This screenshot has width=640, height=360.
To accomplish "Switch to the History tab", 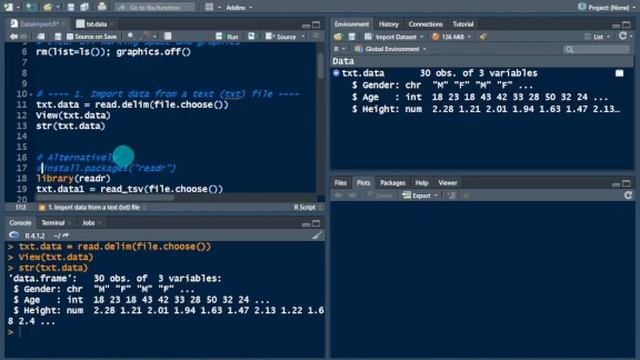I will 388,24.
